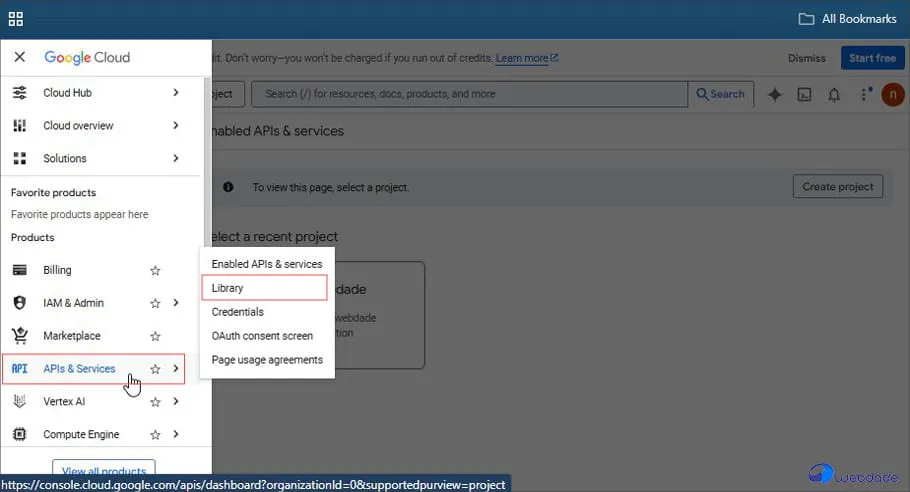The height and width of the screenshot is (492, 910).
Task: Open Gemini AI sparkle icon in header
Action: [774, 94]
